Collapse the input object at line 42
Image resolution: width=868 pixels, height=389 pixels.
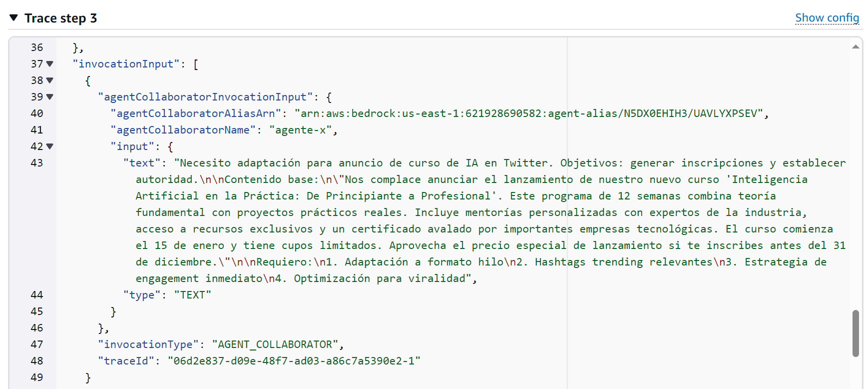click(x=49, y=146)
